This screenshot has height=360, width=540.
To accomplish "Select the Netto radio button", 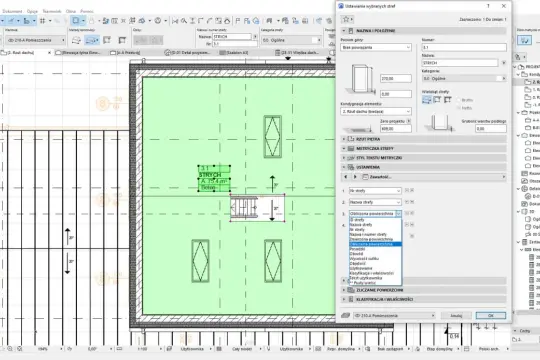I will (458, 108).
